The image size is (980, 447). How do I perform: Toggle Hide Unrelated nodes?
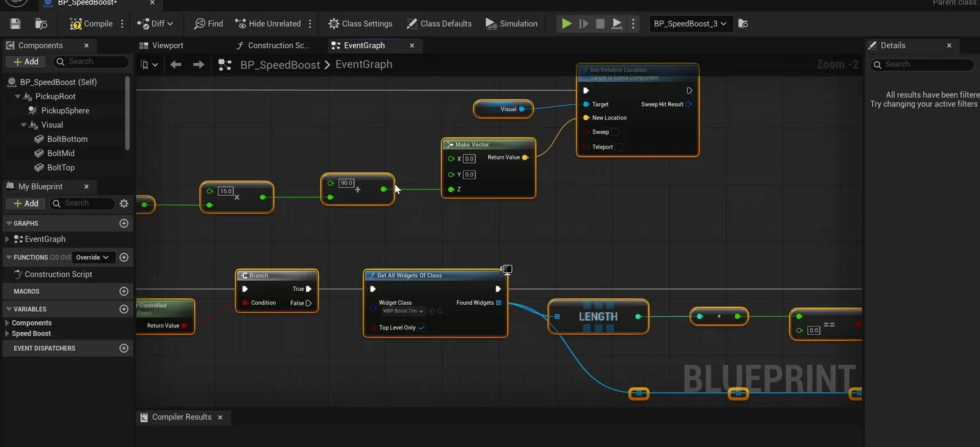pyautogui.click(x=268, y=24)
